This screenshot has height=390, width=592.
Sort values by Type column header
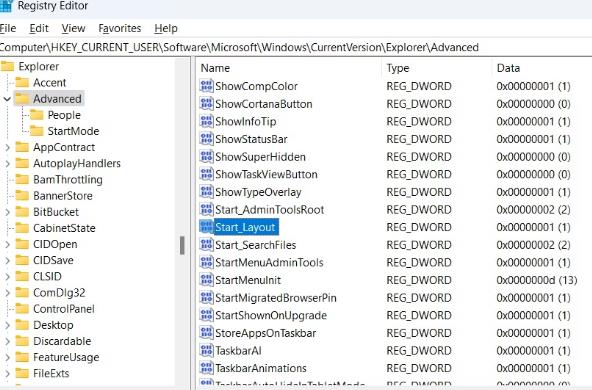[436, 68]
